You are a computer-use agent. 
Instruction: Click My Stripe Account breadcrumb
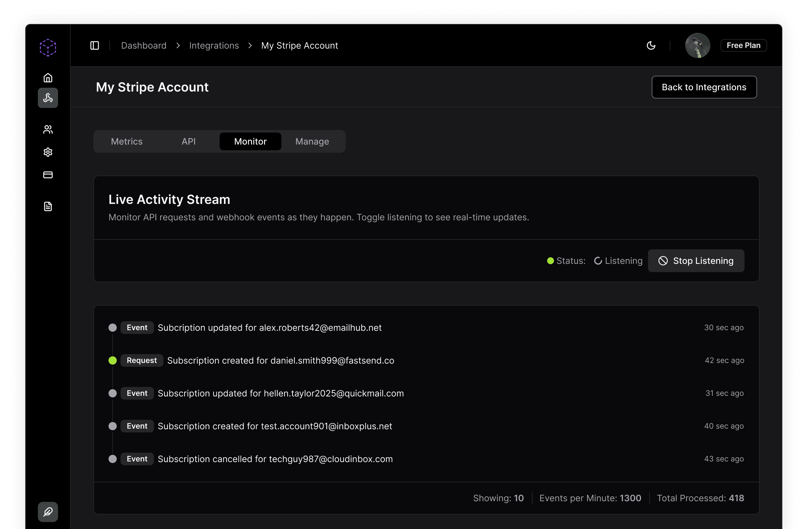pyautogui.click(x=300, y=45)
